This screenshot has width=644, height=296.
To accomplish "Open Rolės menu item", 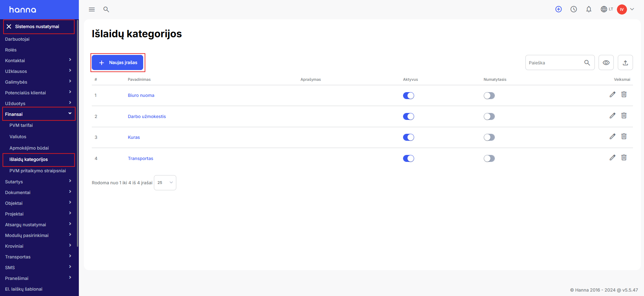I will tap(11, 50).
